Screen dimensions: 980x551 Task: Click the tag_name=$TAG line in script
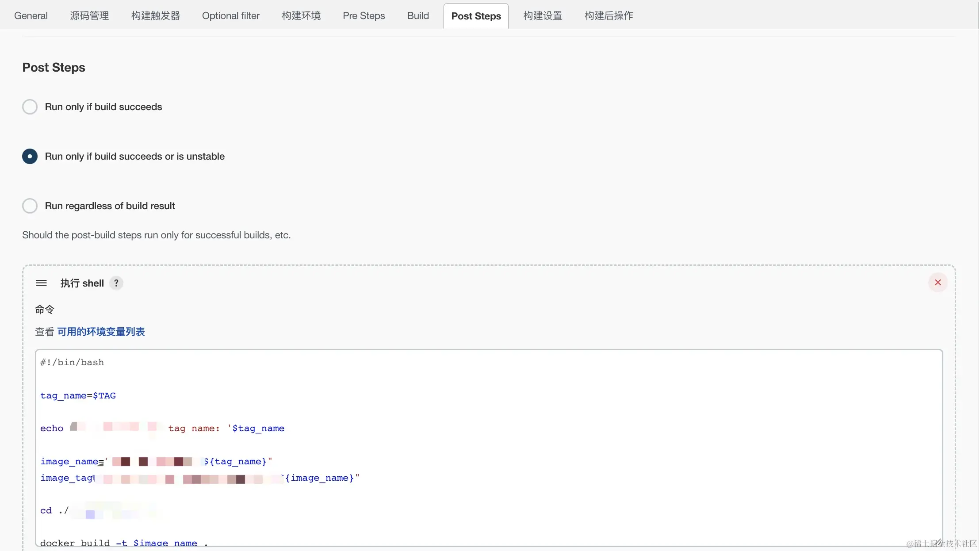78,396
